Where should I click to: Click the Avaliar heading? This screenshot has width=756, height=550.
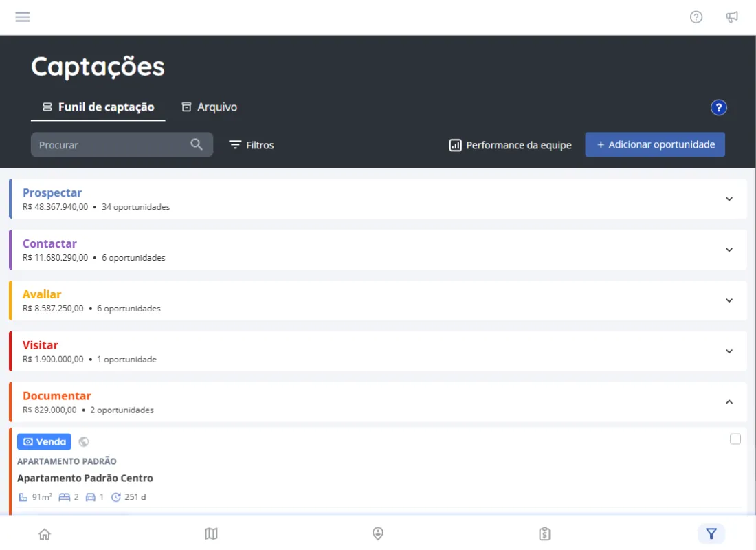(42, 294)
